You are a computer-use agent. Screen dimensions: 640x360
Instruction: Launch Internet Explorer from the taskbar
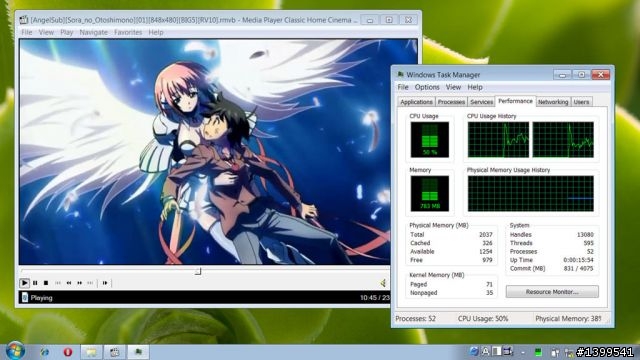[x=44, y=352]
